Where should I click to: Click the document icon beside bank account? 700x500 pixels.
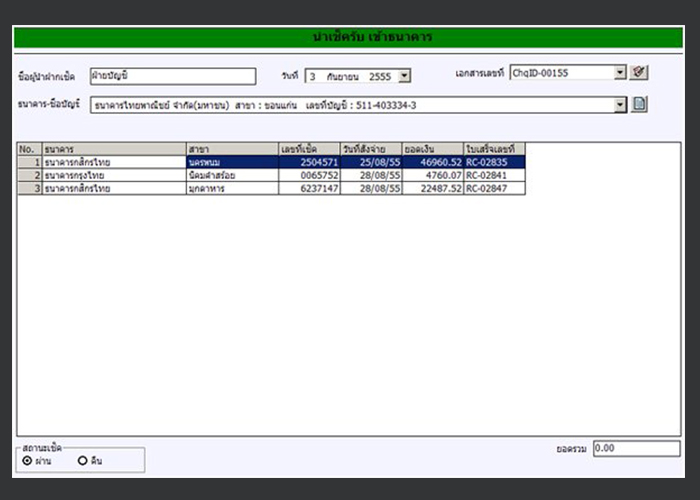[x=639, y=104]
